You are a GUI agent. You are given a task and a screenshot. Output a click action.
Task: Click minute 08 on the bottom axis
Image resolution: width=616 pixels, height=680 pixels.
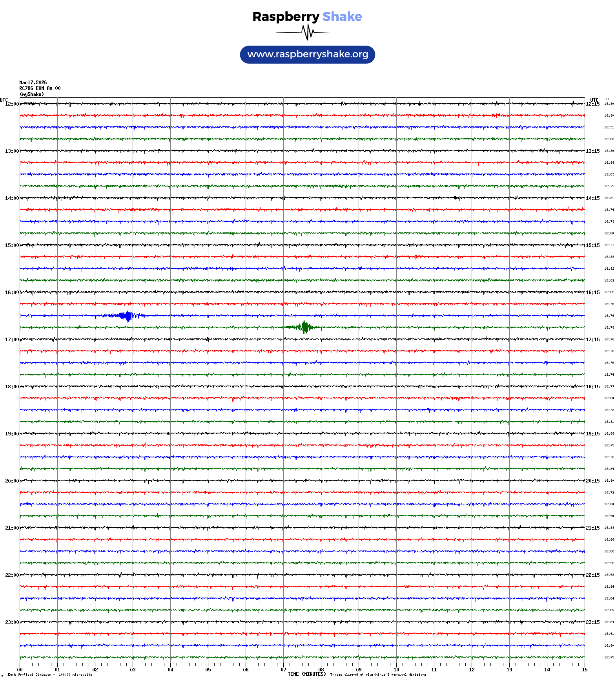[x=321, y=670]
